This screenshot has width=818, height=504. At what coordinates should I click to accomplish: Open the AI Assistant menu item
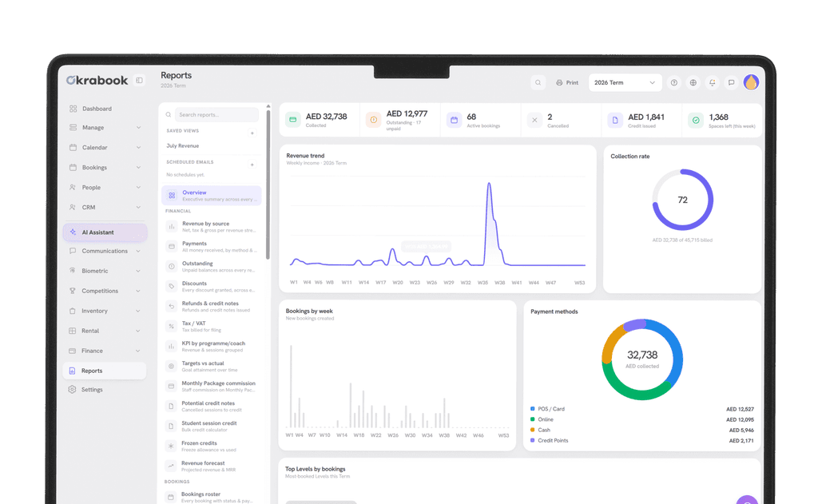pyautogui.click(x=105, y=232)
